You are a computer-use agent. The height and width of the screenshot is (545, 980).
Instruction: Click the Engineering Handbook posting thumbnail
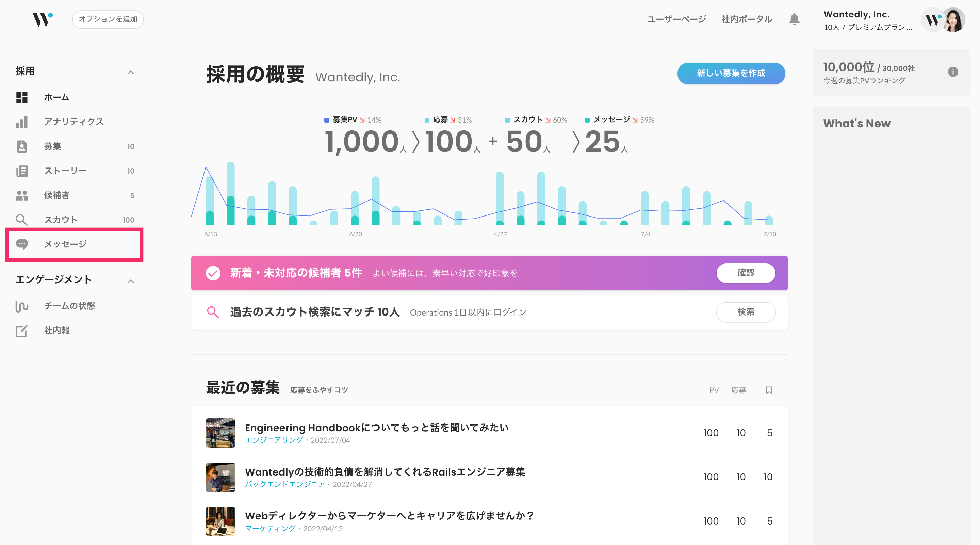[220, 433]
